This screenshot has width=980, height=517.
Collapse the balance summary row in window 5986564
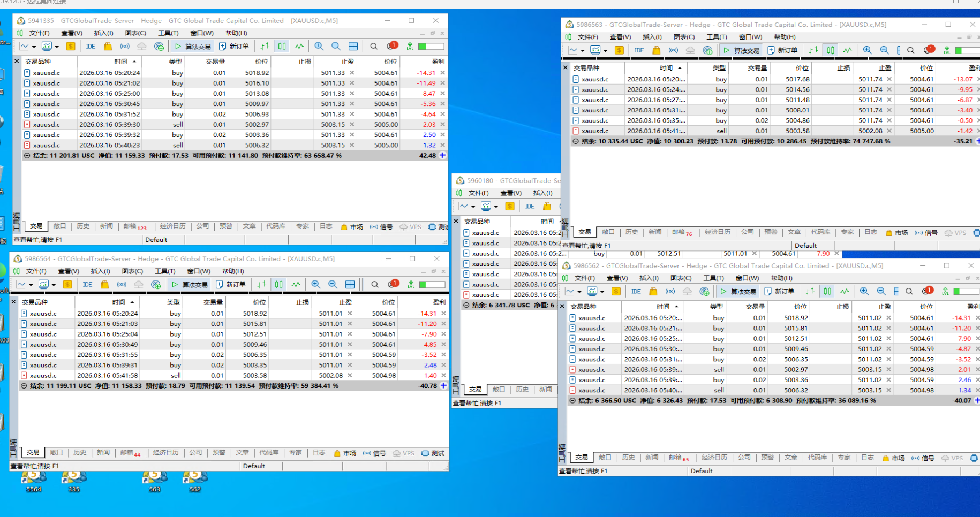pyautogui.click(x=24, y=386)
